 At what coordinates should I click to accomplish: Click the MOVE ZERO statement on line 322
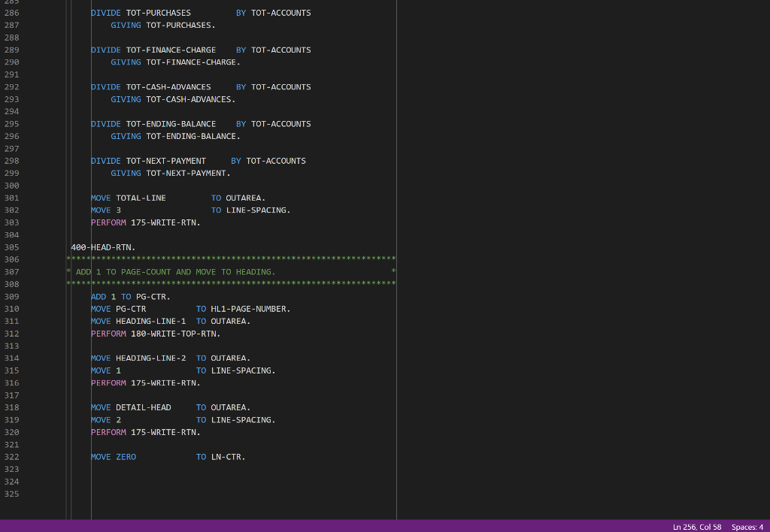click(x=113, y=456)
